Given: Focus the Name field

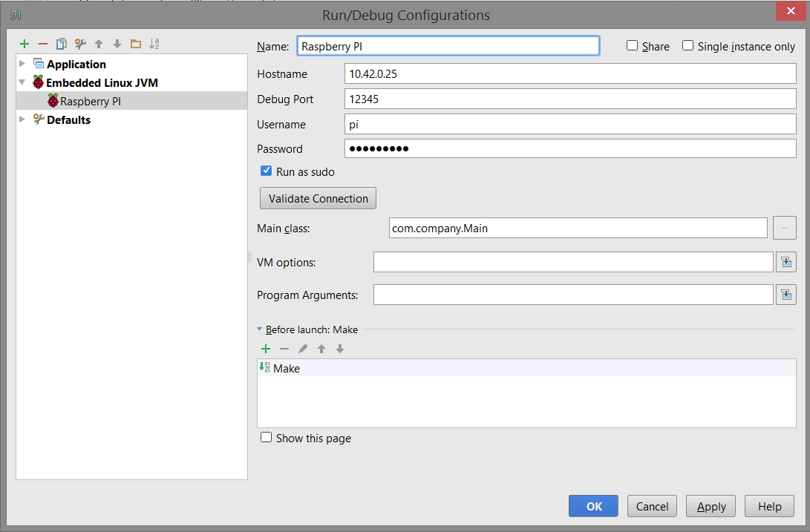Looking at the screenshot, I should pos(448,46).
